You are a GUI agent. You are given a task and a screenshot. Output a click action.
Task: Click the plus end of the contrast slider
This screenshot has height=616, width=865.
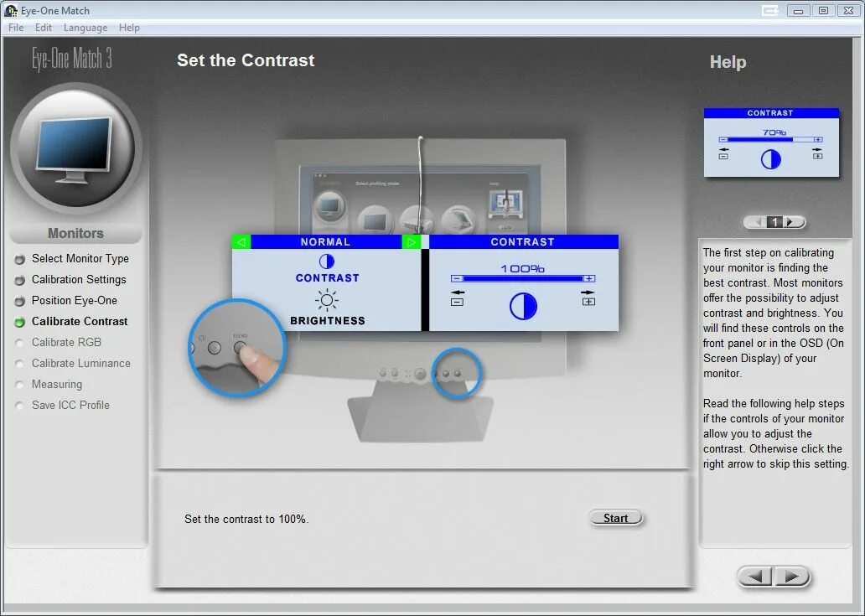pyautogui.click(x=589, y=278)
